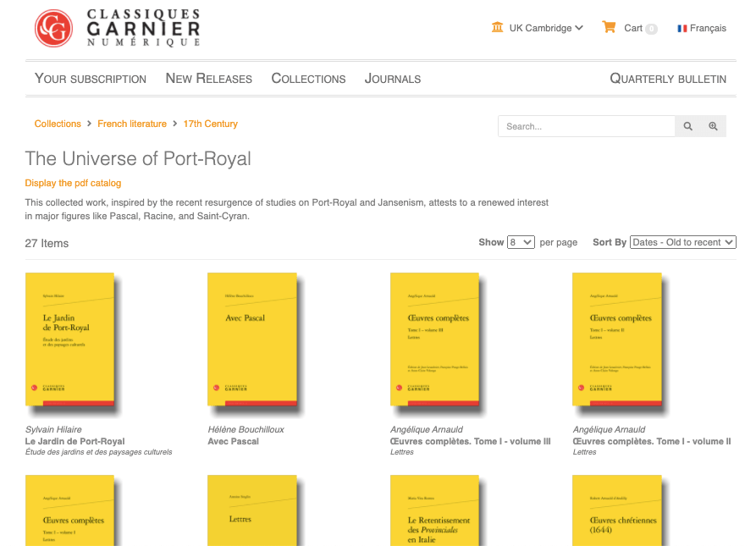The height and width of the screenshot is (546, 756).
Task: Click the institution building icon
Action: [x=497, y=27]
